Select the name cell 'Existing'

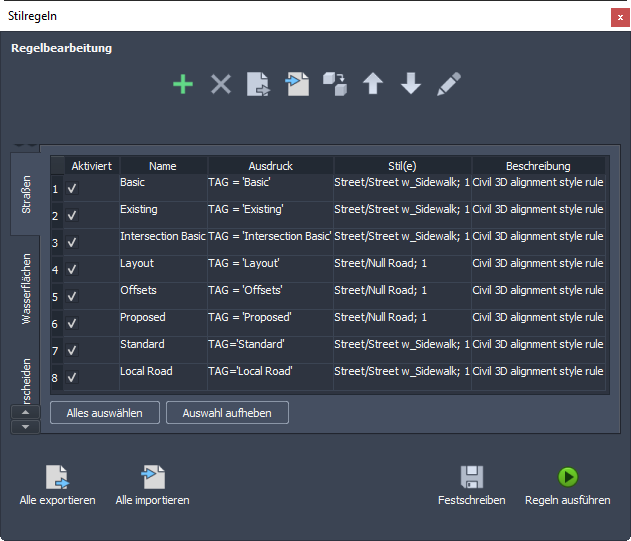point(163,215)
